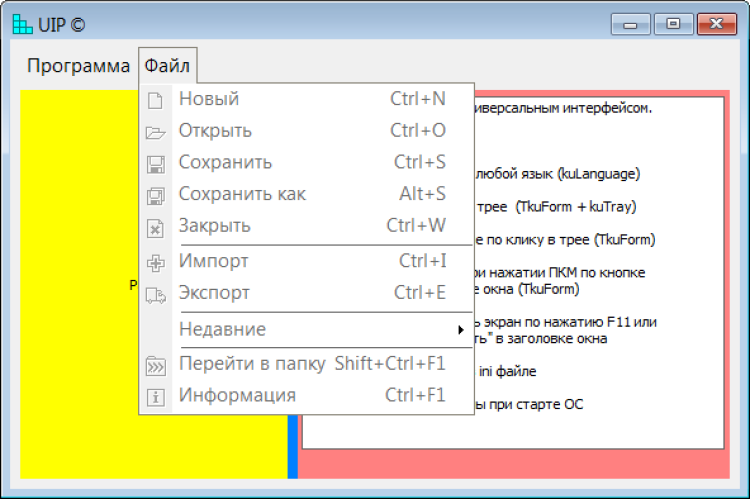Click the close icon beside Закрыть

pos(155,226)
